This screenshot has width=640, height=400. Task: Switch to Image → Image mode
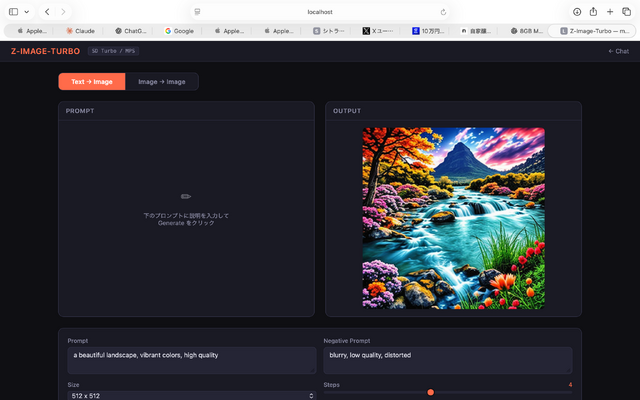click(x=161, y=82)
